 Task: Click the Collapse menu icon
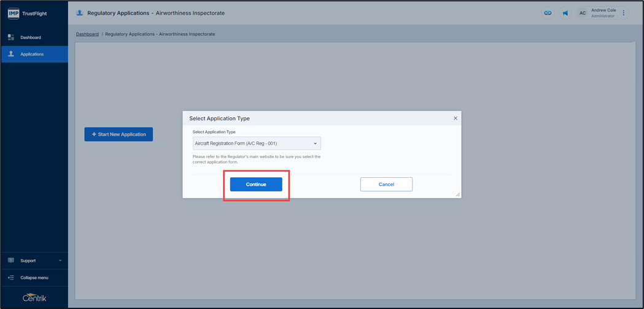[x=10, y=278]
